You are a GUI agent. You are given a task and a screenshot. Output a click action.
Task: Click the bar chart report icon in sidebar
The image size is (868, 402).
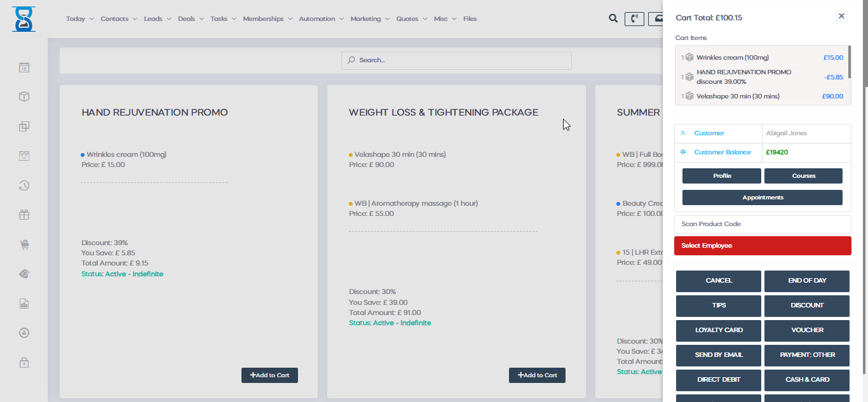(24, 304)
